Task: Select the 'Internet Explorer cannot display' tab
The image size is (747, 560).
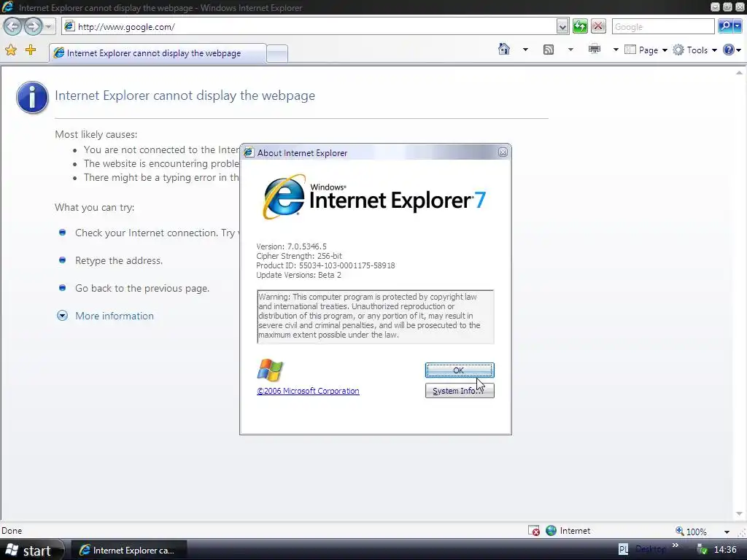Action: coord(158,52)
